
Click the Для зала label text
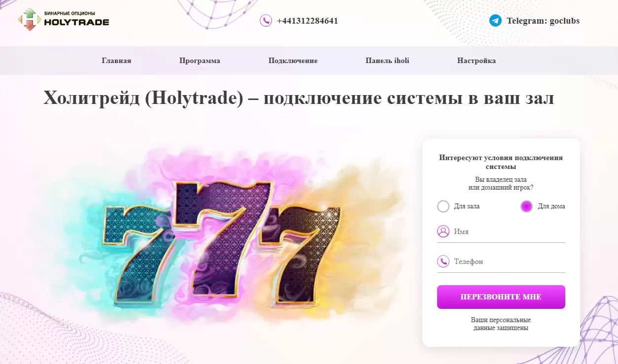467,206
